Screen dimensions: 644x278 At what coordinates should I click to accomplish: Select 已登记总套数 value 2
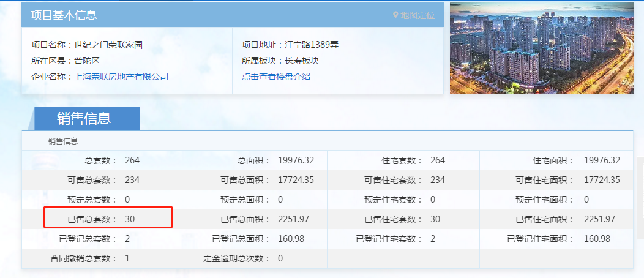tap(127, 239)
